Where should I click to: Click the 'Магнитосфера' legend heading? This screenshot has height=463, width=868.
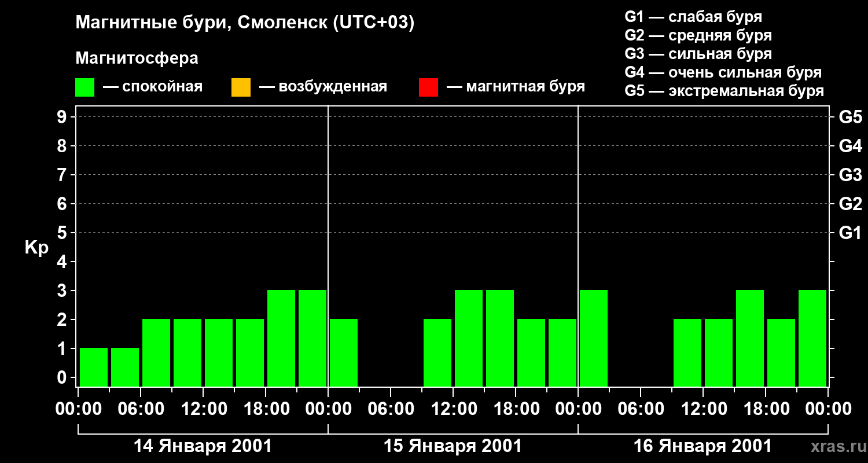coord(137,58)
